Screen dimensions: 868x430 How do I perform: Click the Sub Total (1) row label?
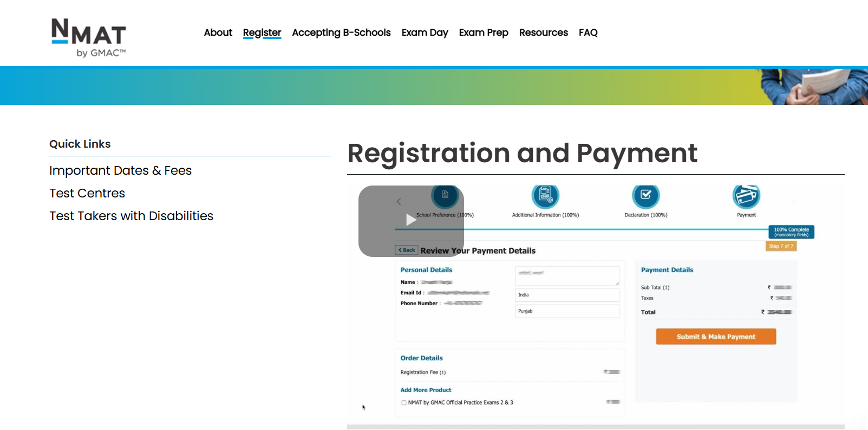(655, 288)
